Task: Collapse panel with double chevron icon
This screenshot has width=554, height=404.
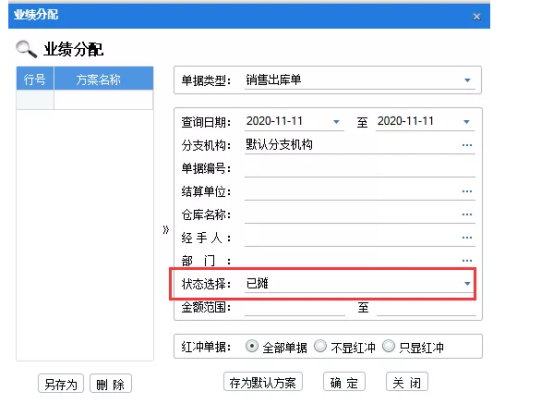Action: coord(166,230)
